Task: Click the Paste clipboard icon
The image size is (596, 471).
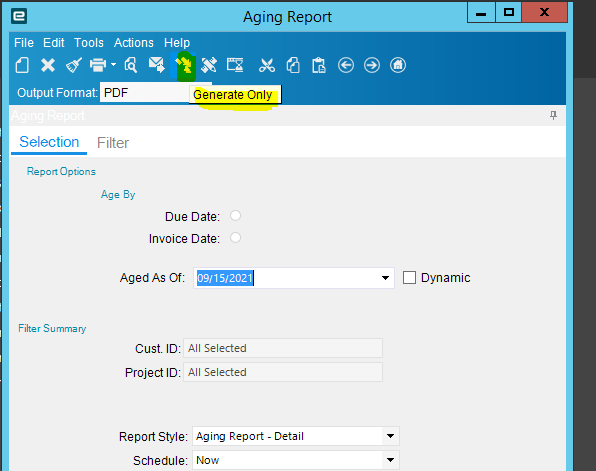Action: click(x=319, y=65)
